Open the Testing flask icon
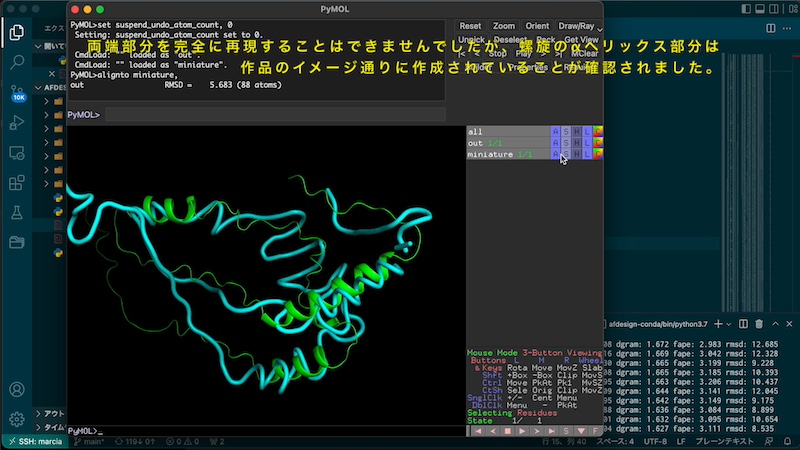This screenshot has width=800, height=450. pos(17,213)
